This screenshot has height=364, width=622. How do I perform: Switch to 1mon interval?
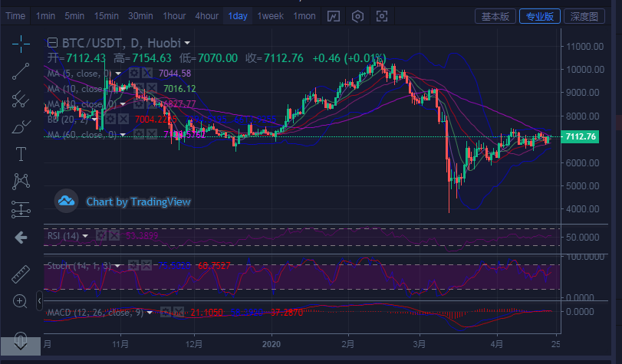pos(304,16)
